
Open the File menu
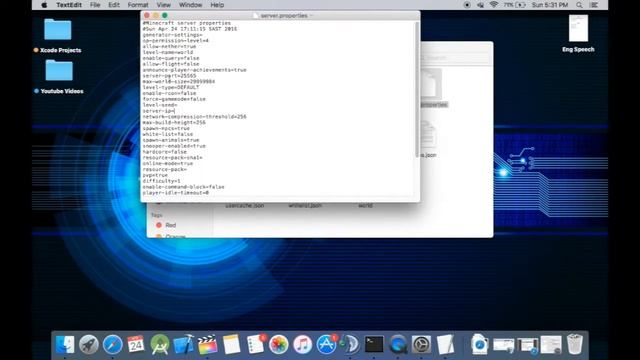click(x=95, y=5)
